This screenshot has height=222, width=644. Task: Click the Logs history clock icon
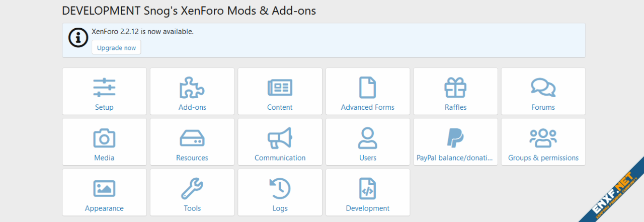coord(280,188)
